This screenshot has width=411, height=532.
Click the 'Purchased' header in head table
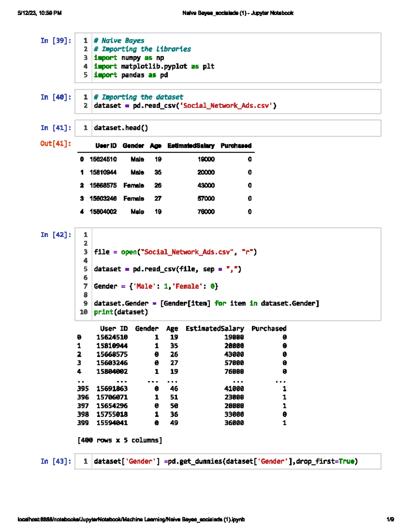click(236, 146)
